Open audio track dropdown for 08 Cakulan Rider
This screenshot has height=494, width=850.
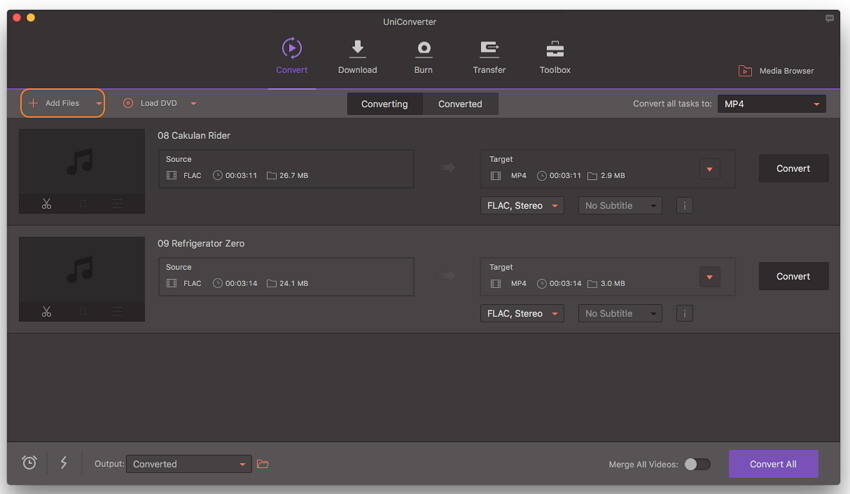522,206
